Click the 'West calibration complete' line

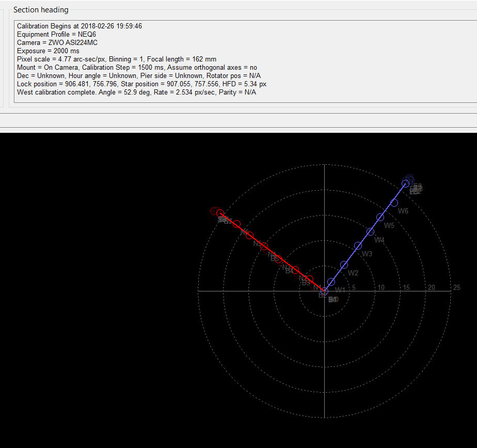tap(137, 92)
